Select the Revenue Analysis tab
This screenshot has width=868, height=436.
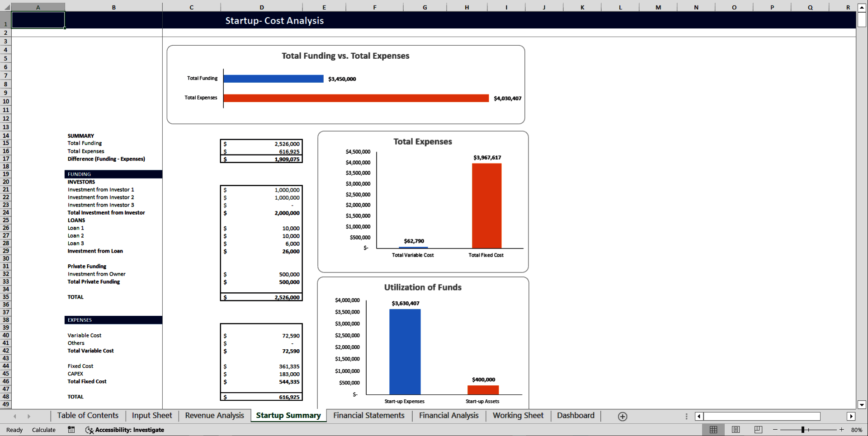[x=214, y=416]
